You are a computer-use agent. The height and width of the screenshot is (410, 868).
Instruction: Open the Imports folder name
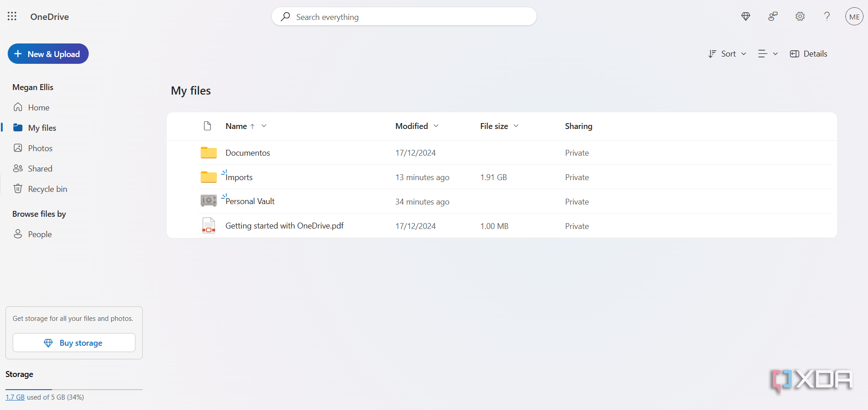239,177
